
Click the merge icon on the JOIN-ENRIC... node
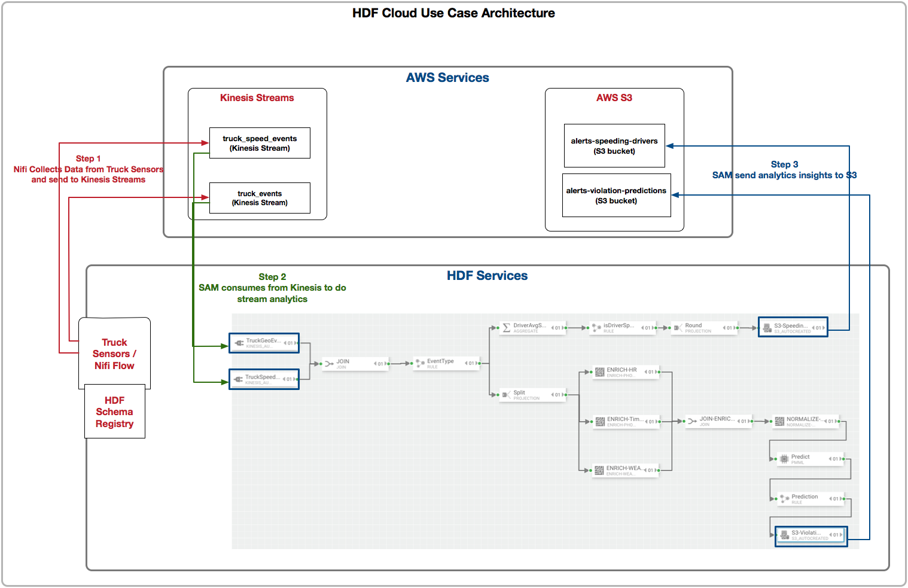tap(693, 421)
